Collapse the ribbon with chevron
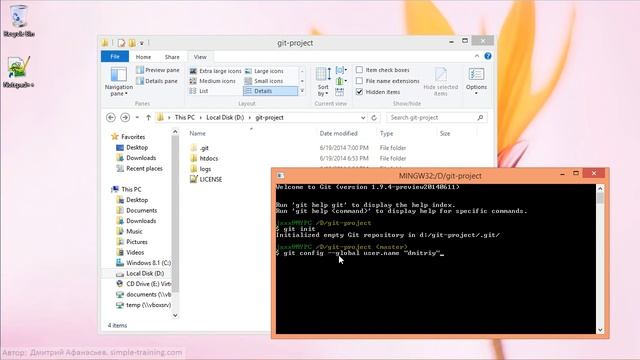 pyautogui.click(x=477, y=56)
